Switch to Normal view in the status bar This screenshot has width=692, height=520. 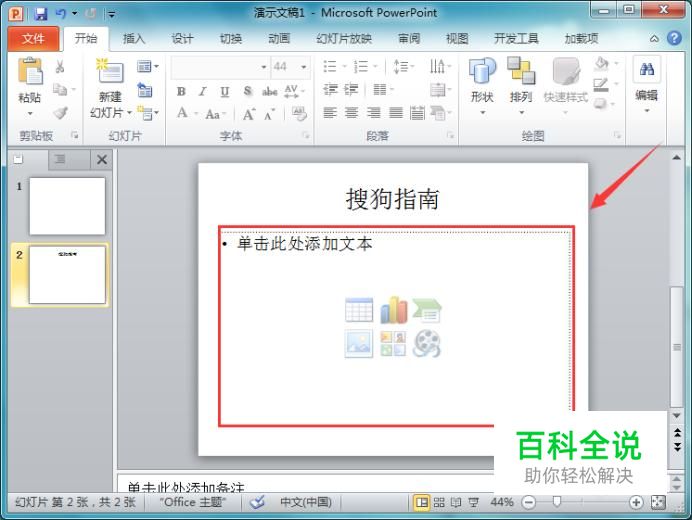(x=422, y=502)
